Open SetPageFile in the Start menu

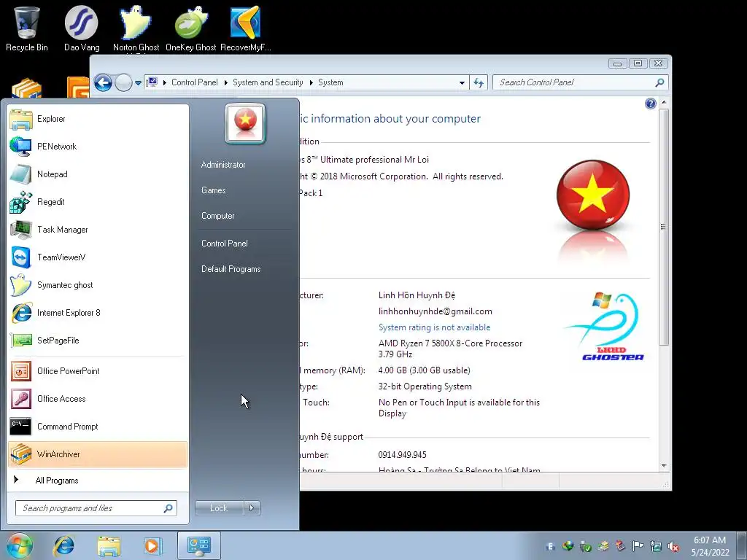coord(98,341)
